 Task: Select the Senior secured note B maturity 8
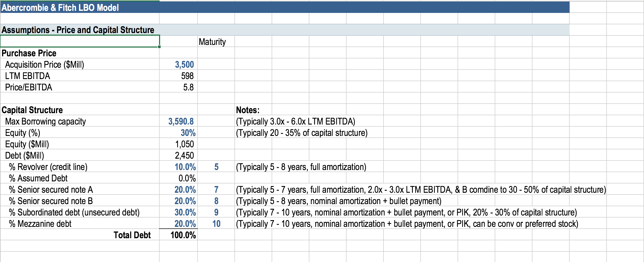tap(216, 201)
